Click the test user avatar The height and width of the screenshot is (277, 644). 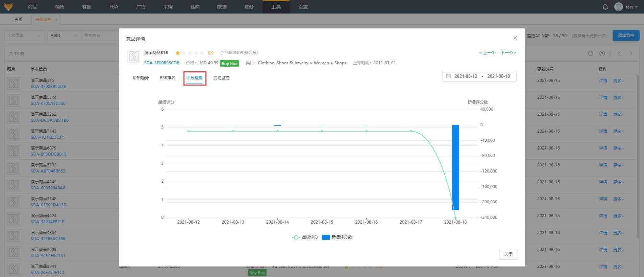pyautogui.click(x=619, y=7)
